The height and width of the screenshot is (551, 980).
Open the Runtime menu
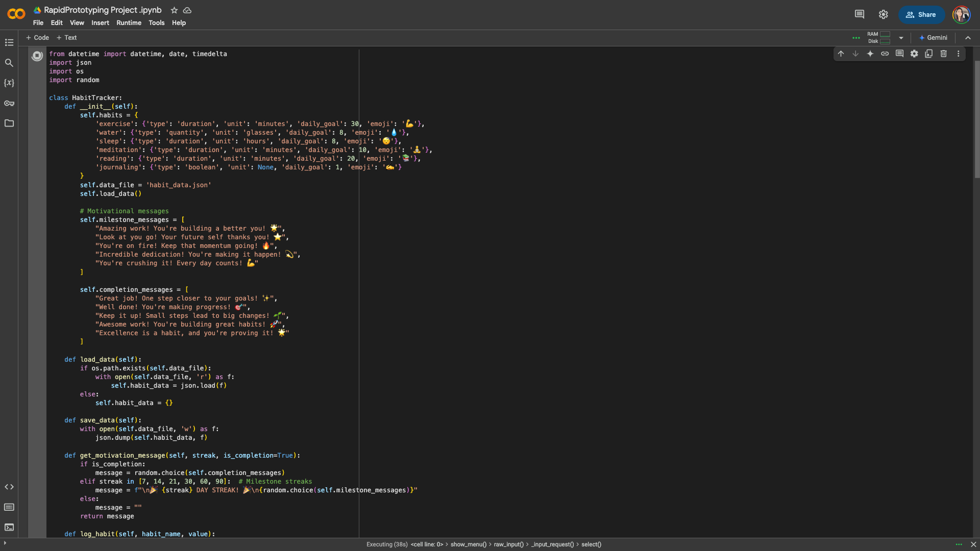tap(129, 23)
